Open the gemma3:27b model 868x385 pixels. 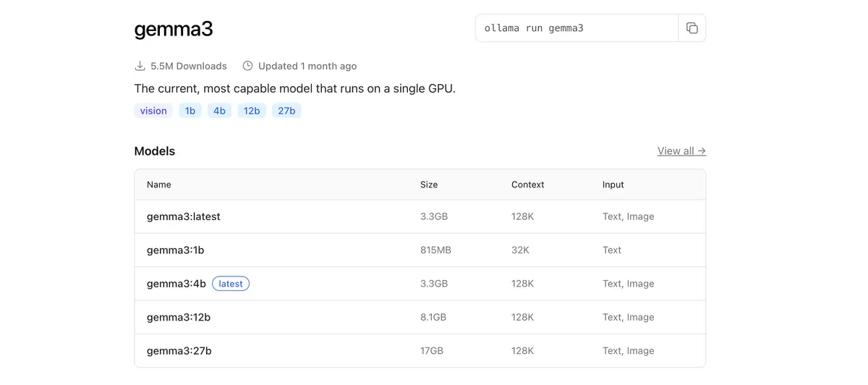(179, 351)
